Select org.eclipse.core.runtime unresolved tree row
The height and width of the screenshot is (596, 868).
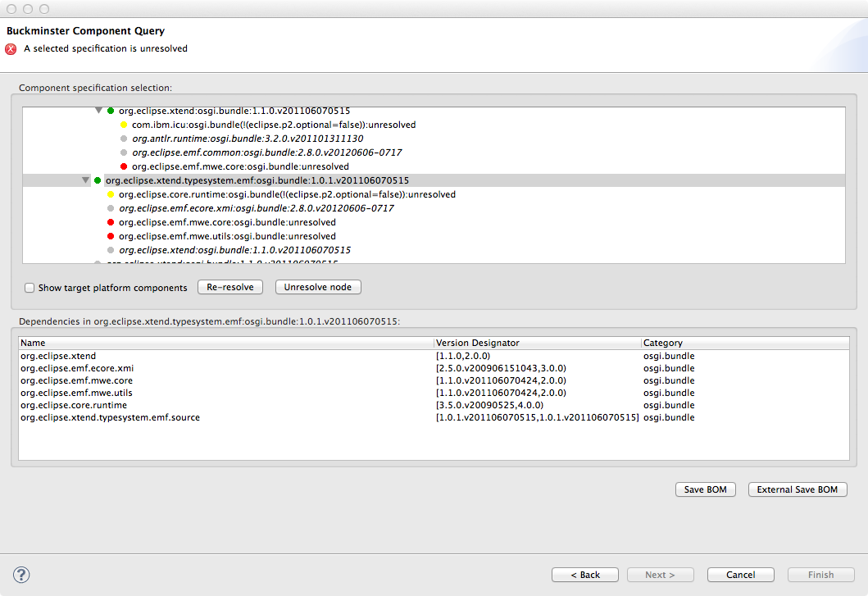point(287,194)
